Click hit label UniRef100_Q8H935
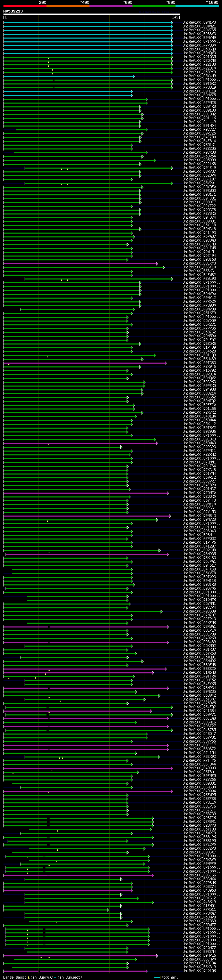The width and height of the screenshot is (222, 980). pos(199,554)
